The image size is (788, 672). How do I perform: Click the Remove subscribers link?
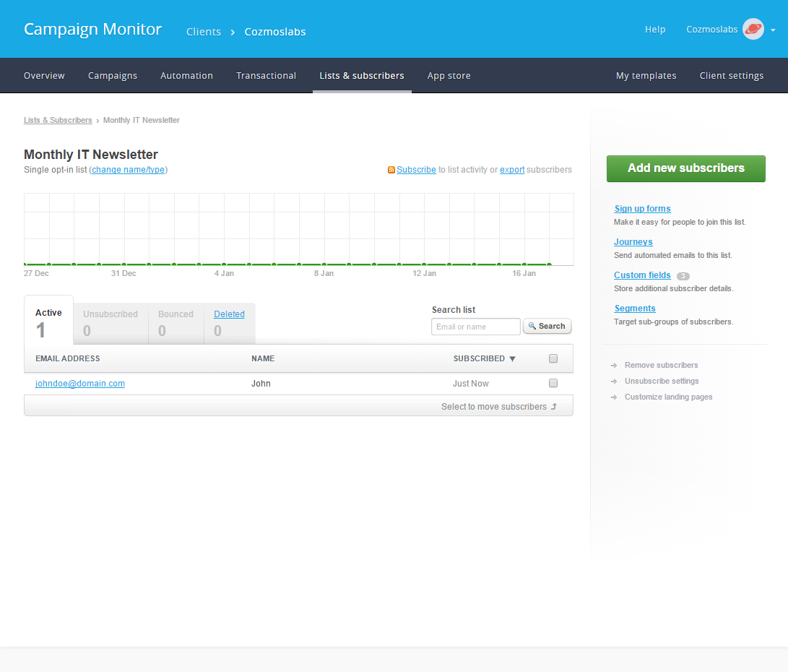[x=662, y=365]
